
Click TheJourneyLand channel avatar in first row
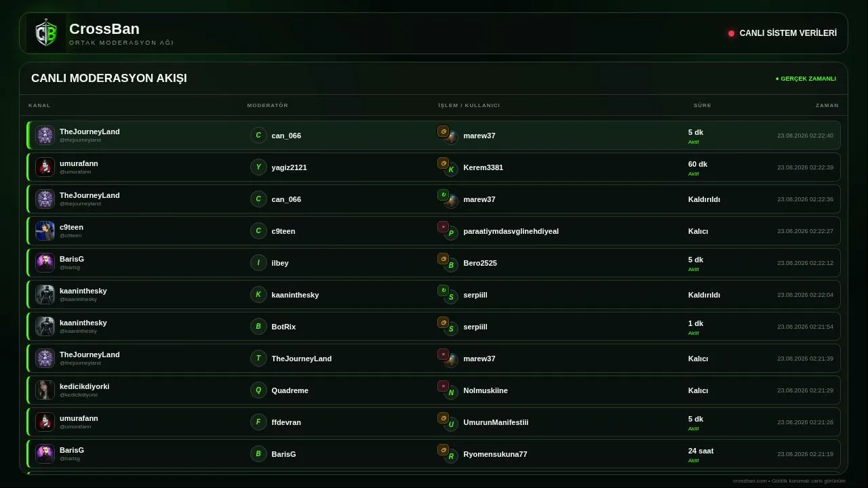tap(45, 136)
